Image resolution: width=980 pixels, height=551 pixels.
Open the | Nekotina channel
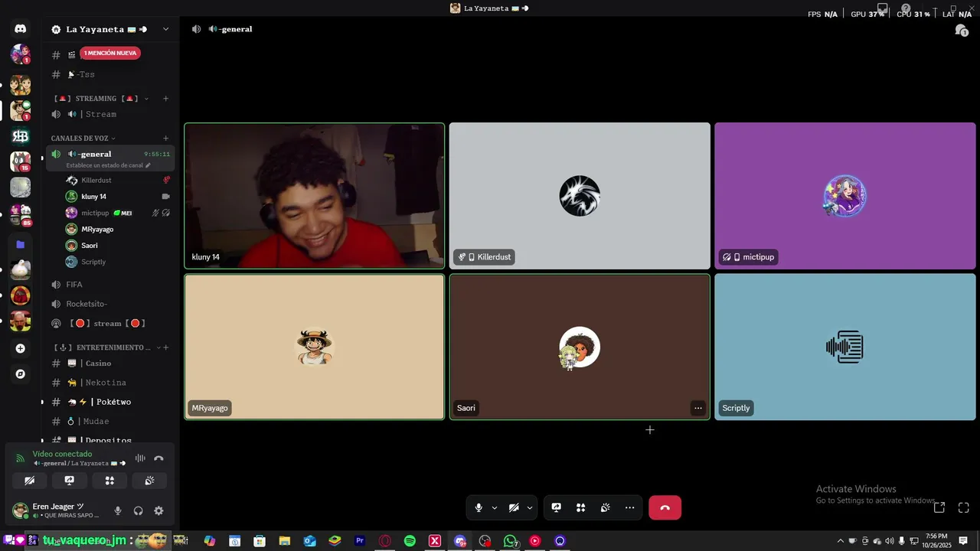pyautogui.click(x=110, y=383)
